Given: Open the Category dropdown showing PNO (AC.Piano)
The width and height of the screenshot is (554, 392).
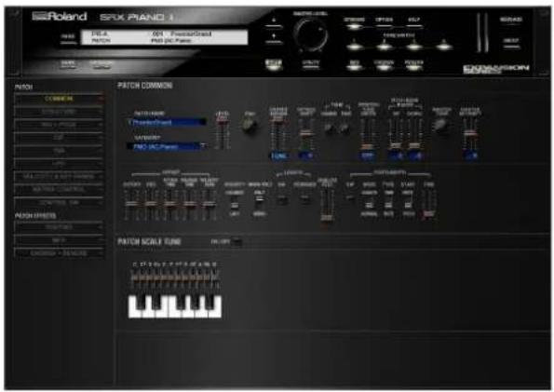Looking at the screenshot, I should coord(167,146).
